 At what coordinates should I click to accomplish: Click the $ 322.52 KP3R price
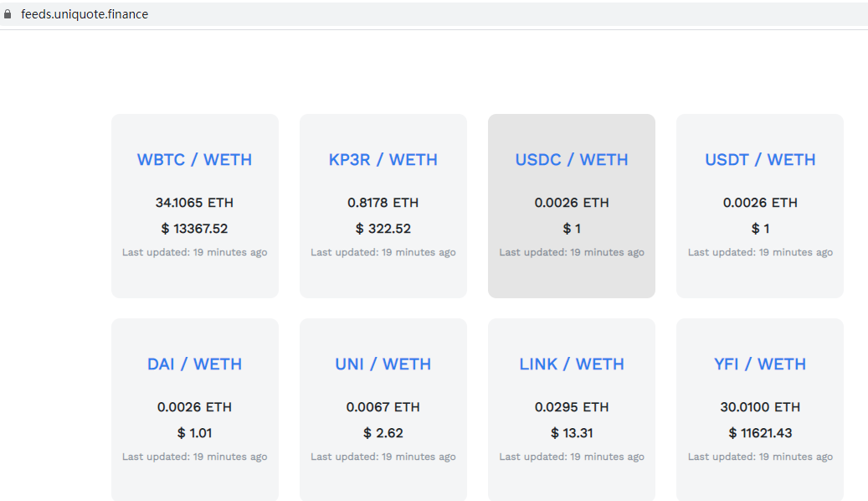(383, 229)
